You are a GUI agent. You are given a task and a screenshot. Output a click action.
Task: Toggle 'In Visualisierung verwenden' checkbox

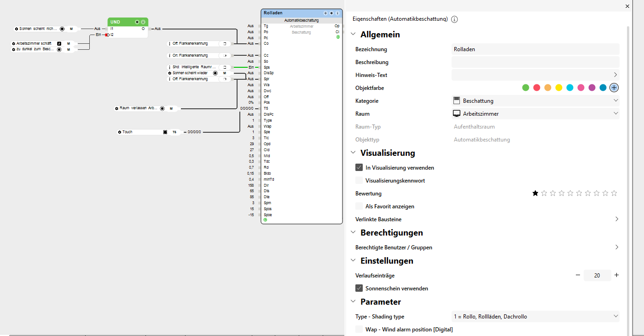point(359,167)
